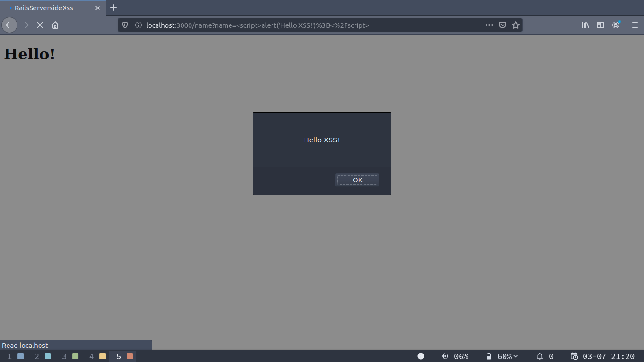
Task: Open the Firefox account menu
Action: pos(616,25)
